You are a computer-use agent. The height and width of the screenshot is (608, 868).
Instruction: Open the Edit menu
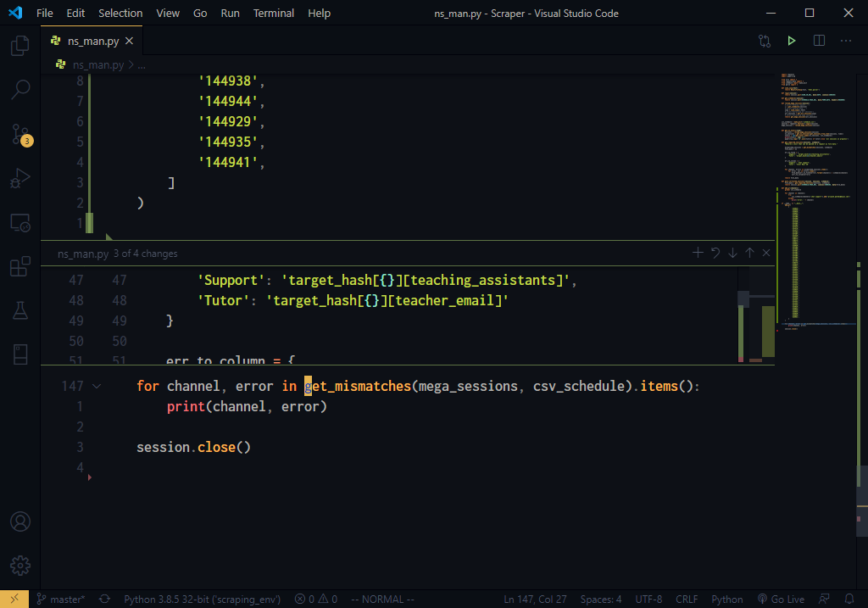[x=75, y=14]
